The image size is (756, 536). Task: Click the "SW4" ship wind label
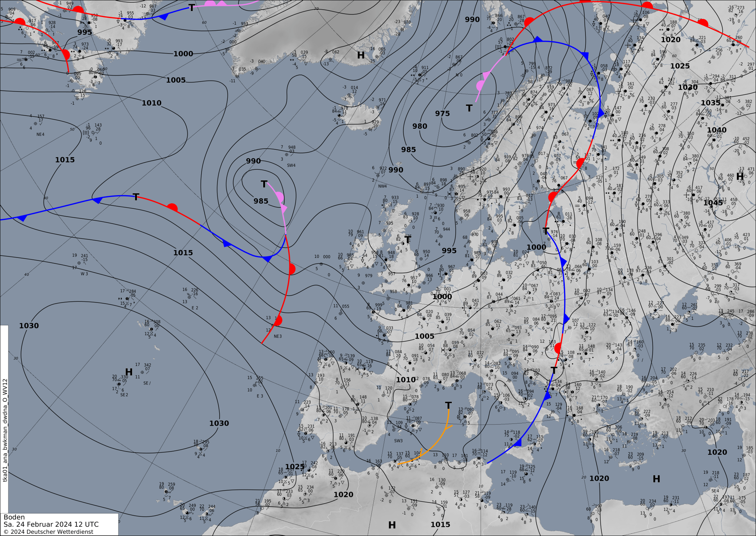[291, 166]
